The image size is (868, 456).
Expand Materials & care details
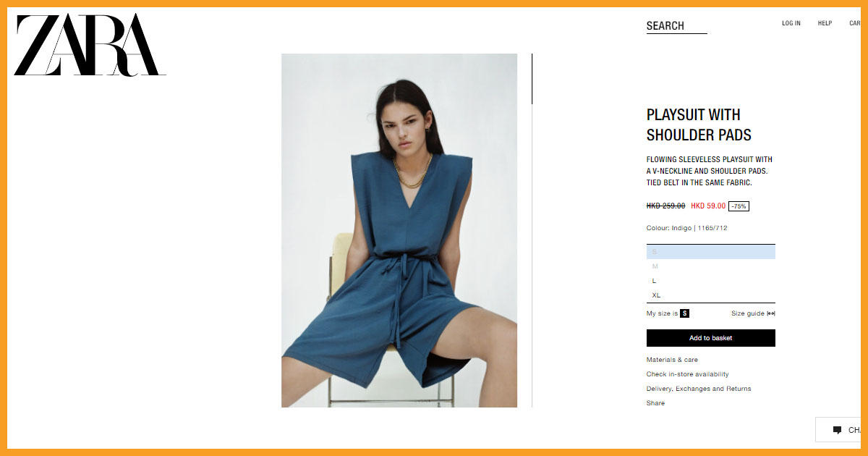(x=672, y=360)
